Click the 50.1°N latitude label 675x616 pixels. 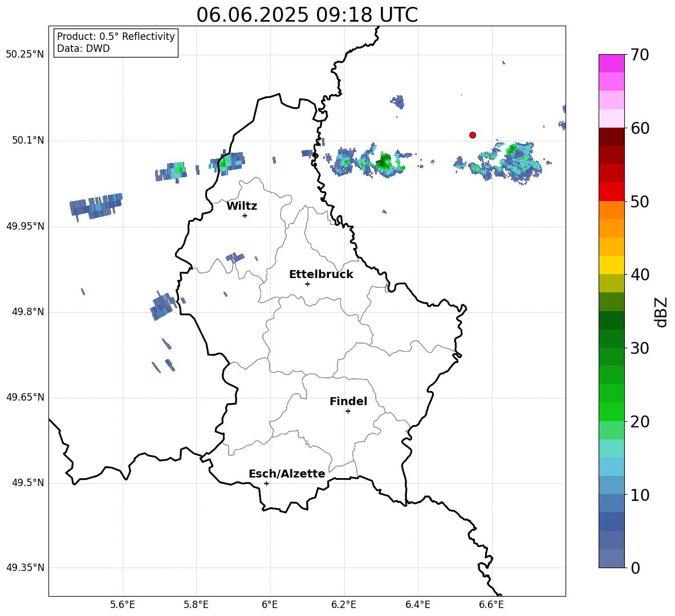[28, 141]
